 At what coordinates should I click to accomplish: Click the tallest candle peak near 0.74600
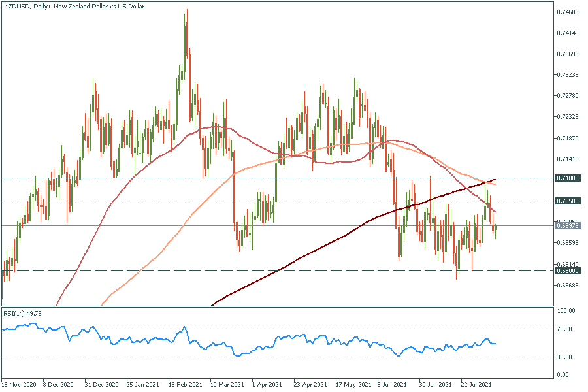click(186, 11)
